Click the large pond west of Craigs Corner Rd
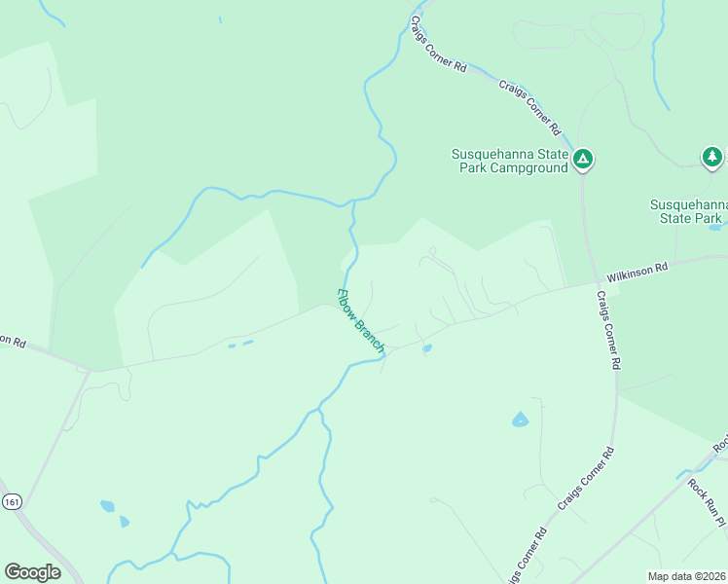The width and height of the screenshot is (728, 584). click(520, 420)
